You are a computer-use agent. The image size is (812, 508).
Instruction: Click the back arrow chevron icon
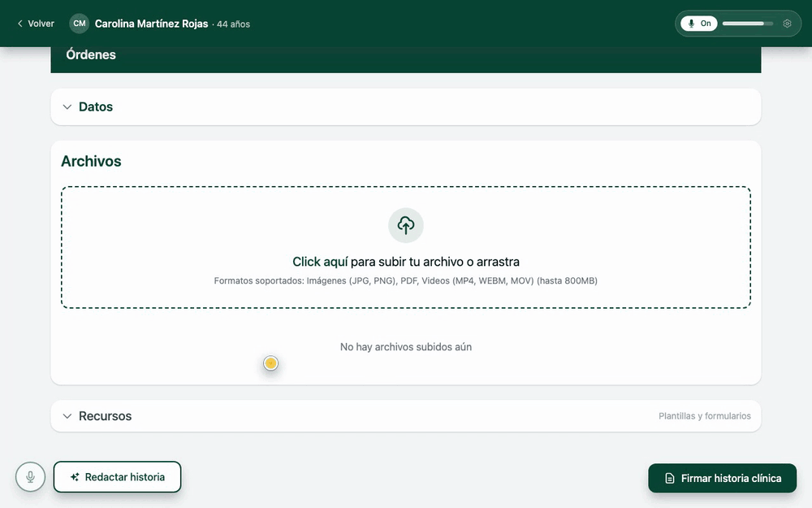click(x=20, y=24)
